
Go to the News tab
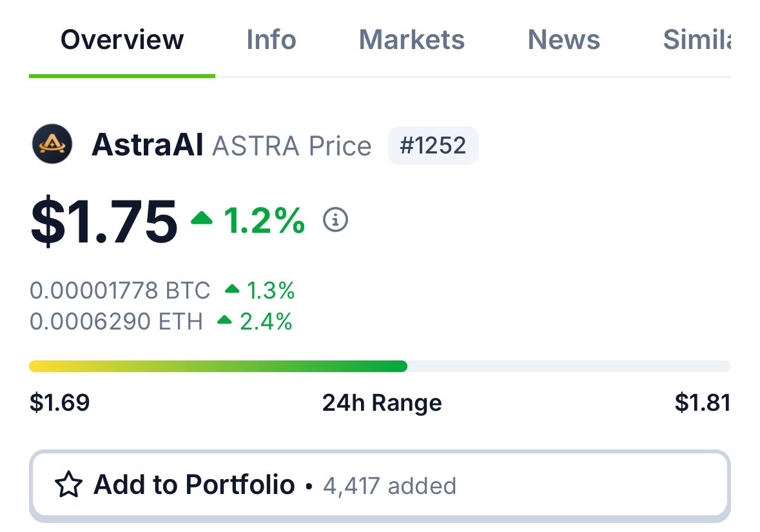tap(563, 40)
